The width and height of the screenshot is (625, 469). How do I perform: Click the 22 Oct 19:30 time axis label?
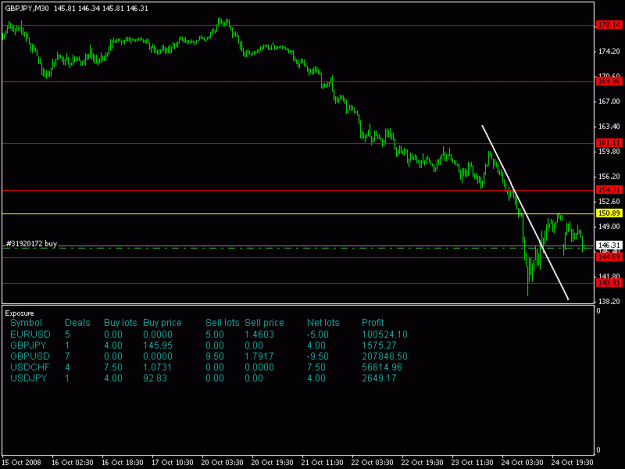coord(422,462)
